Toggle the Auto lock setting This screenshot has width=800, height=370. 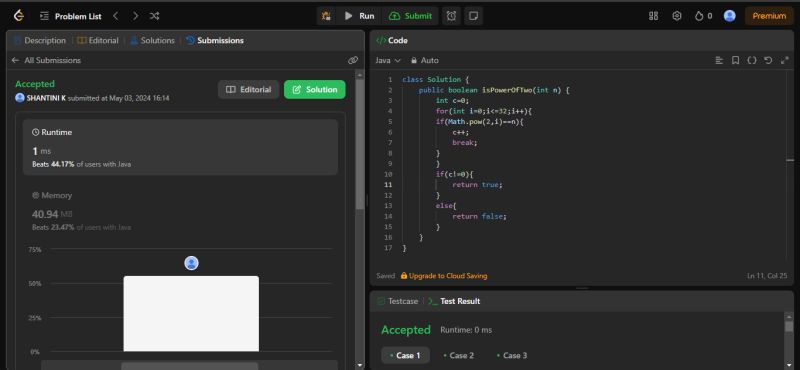coord(424,60)
